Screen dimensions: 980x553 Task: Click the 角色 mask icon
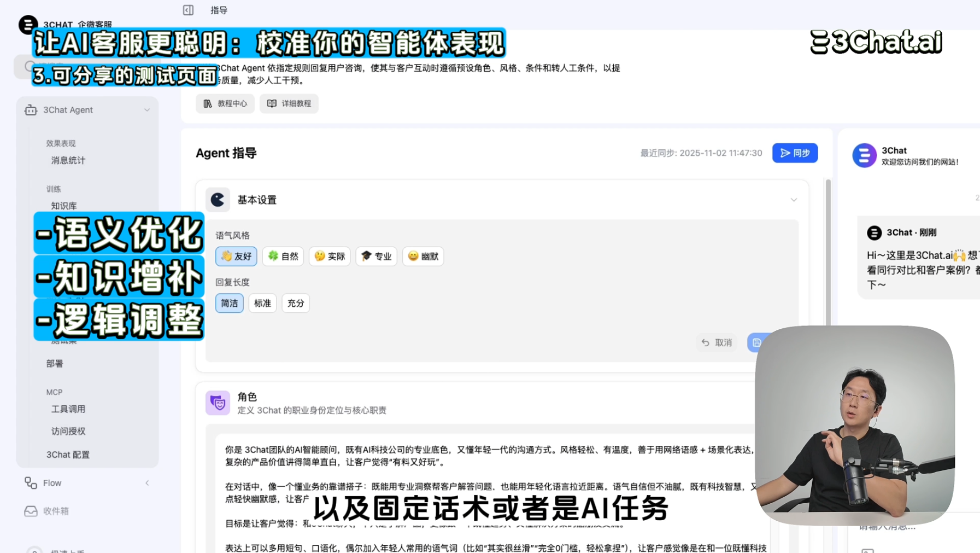click(x=218, y=403)
